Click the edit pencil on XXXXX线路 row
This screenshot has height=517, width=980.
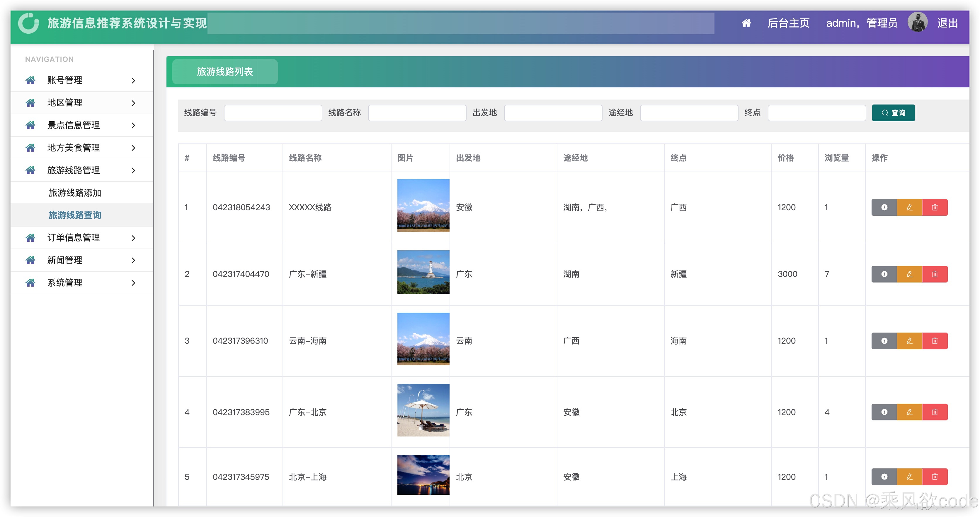[x=910, y=207]
